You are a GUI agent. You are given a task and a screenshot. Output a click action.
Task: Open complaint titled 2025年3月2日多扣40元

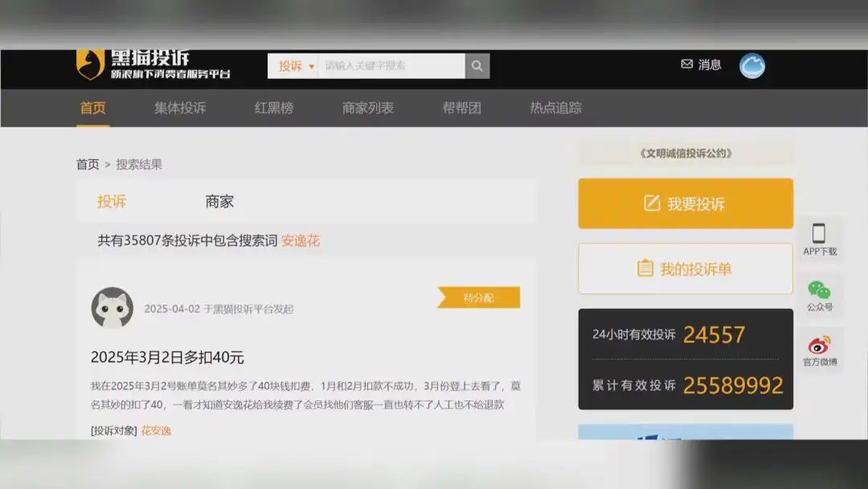[x=167, y=357]
